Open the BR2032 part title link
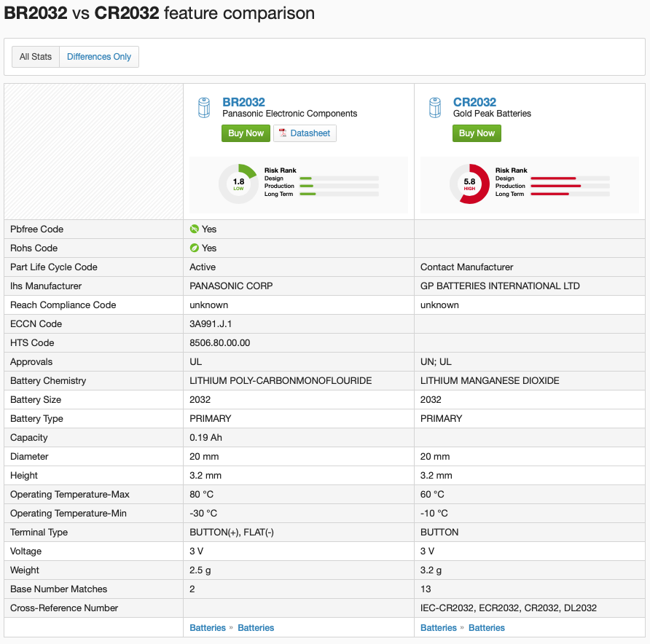 click(x=243, y=102)
